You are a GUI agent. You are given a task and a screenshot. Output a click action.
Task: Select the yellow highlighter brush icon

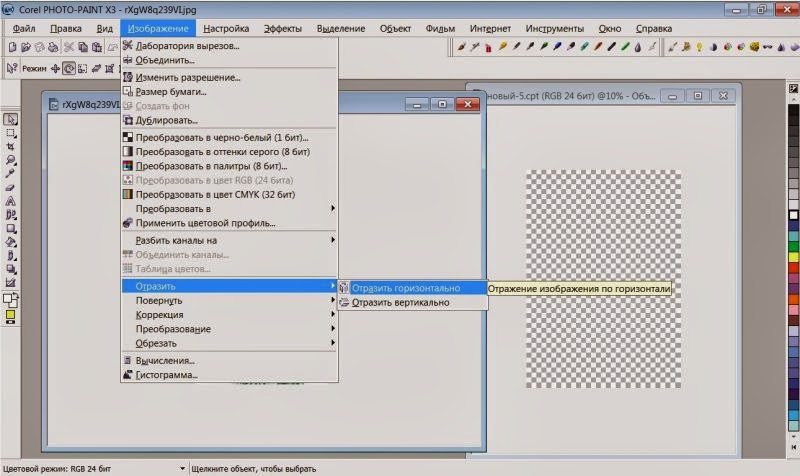click(x=503, y=47)
